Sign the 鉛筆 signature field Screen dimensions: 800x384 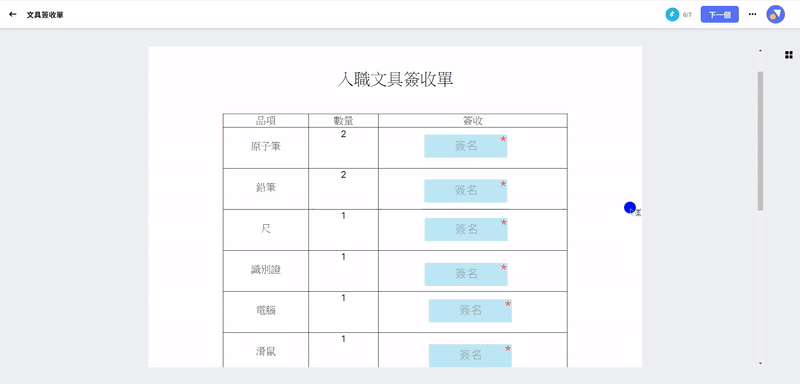(x=465, y=191)
